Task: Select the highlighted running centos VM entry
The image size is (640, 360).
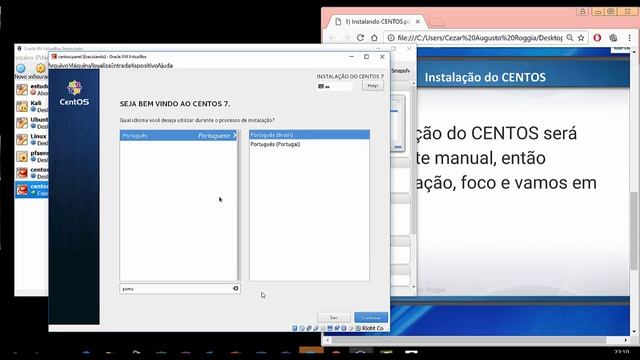Action: click(32, 190)
